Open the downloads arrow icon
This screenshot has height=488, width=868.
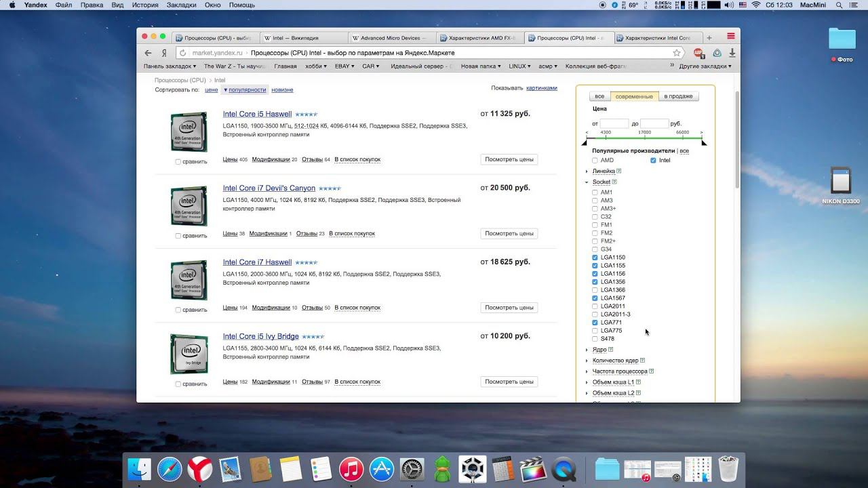pyautogui.click(x=732, y=53)
